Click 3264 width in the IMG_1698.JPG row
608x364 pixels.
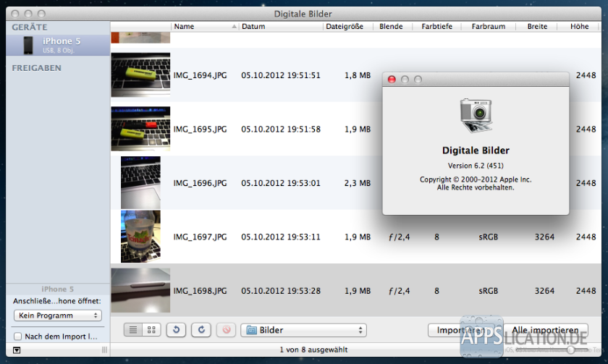544,291
